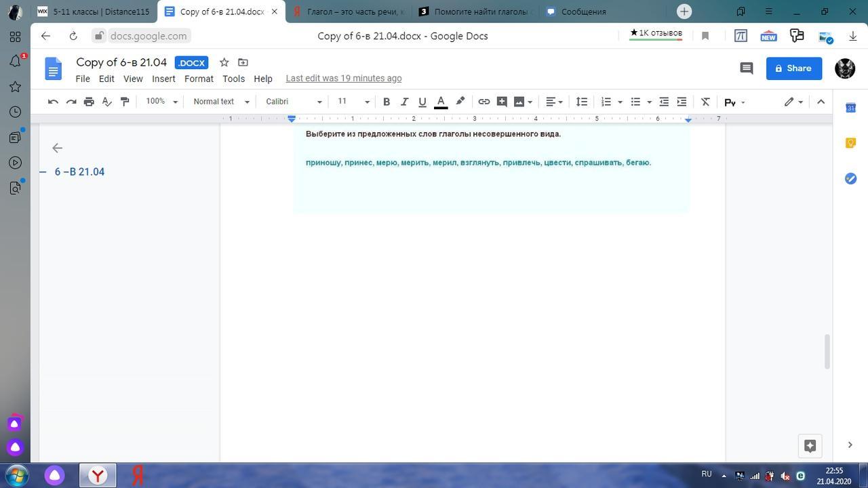Open the Format menu

(199, 79)
